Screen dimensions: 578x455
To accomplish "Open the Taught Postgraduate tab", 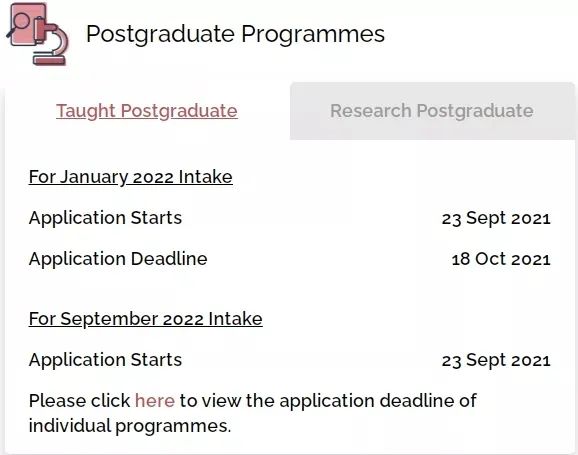I will (147, 111).
